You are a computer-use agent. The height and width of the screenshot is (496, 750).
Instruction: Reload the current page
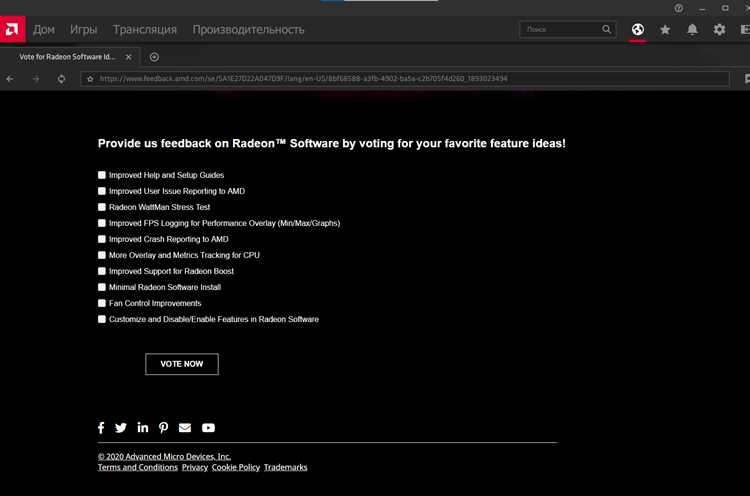click(x=61, y=79)
